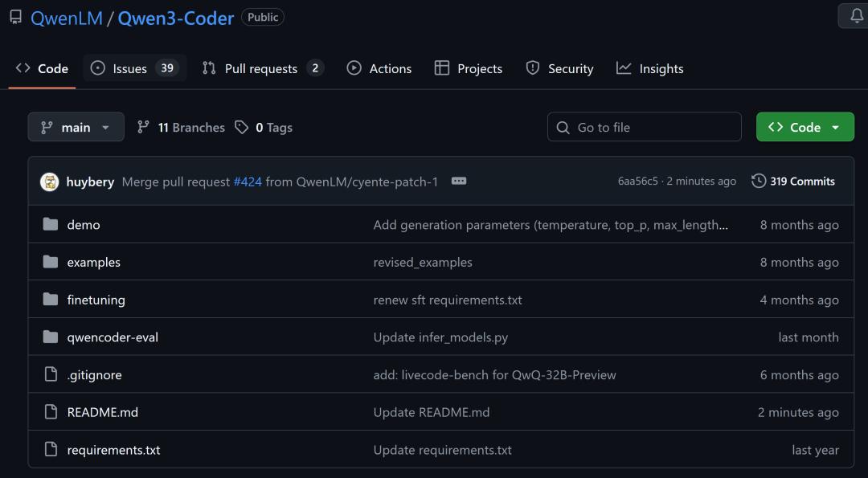Select the Actions tab play icon
Screen dimensions: 868x478
pos(354,68)
